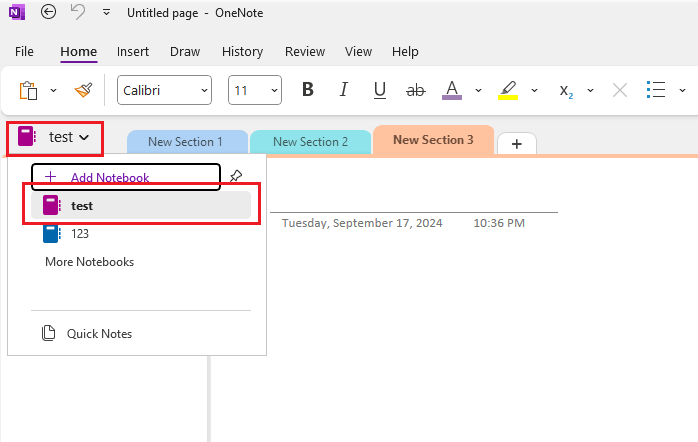Toggle Bold formatting

point(308,90)
